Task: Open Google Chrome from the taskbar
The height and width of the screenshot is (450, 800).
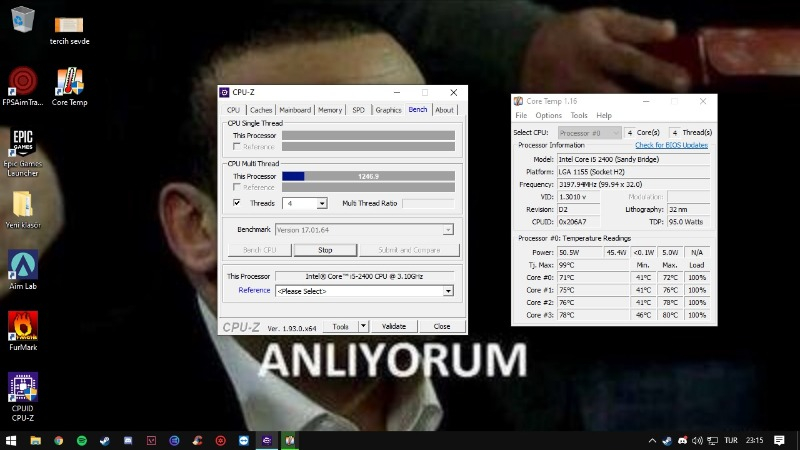Action: [x=59, y=440]
